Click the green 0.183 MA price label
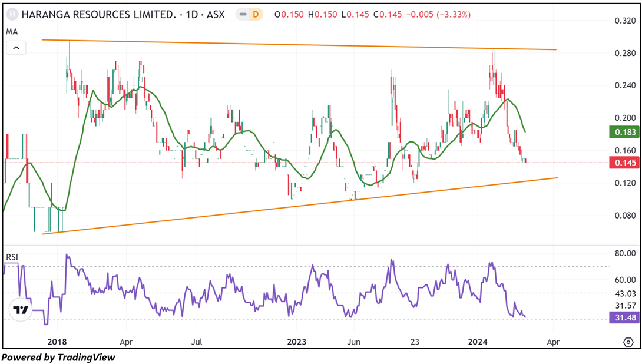This screenshot has height=364, width=642. (625, 132)
